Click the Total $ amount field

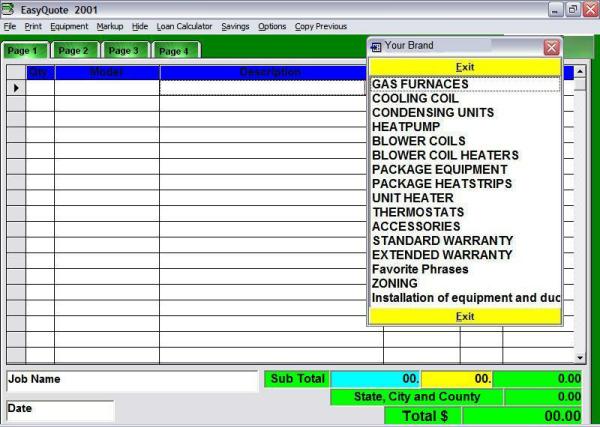click(x=522, y=416)
